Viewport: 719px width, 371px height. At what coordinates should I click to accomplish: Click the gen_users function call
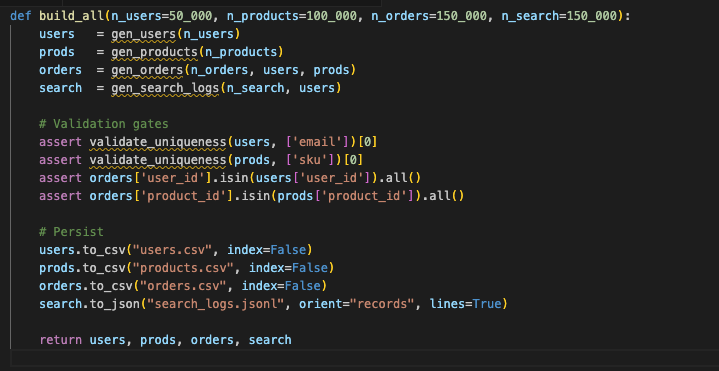click(x=144, y=34)
